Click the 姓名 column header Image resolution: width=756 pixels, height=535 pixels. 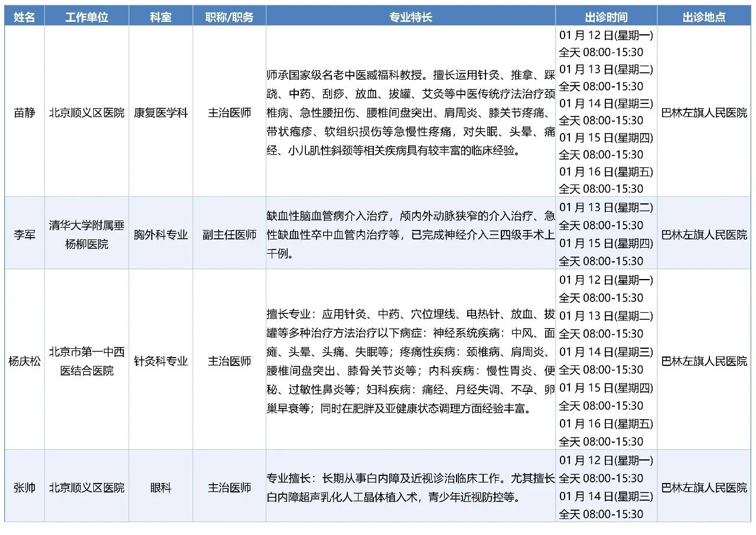coord(24,17)
